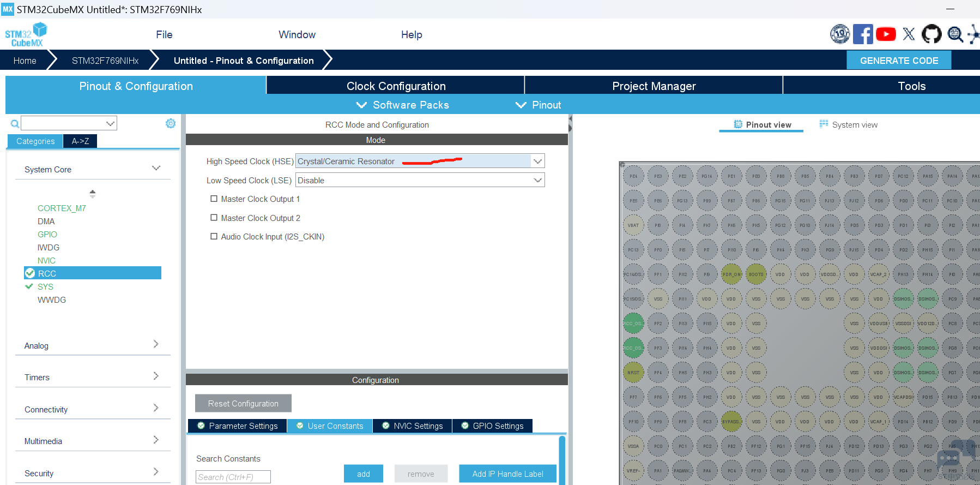
Task: Switch to the Tools tab
Action: [912, 86]
